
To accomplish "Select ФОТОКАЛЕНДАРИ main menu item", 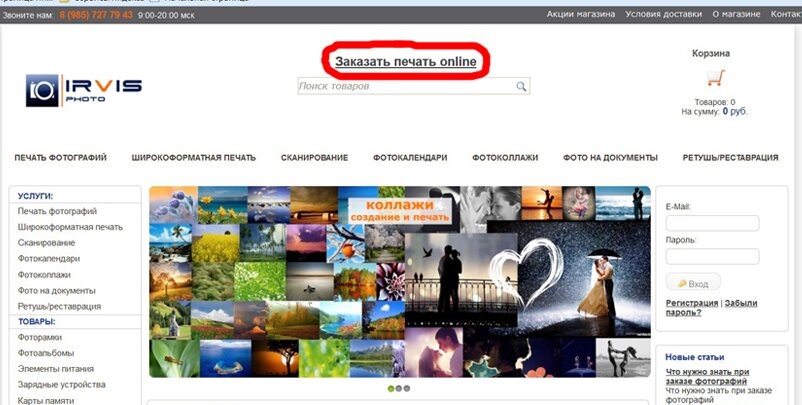I will 410,158.
